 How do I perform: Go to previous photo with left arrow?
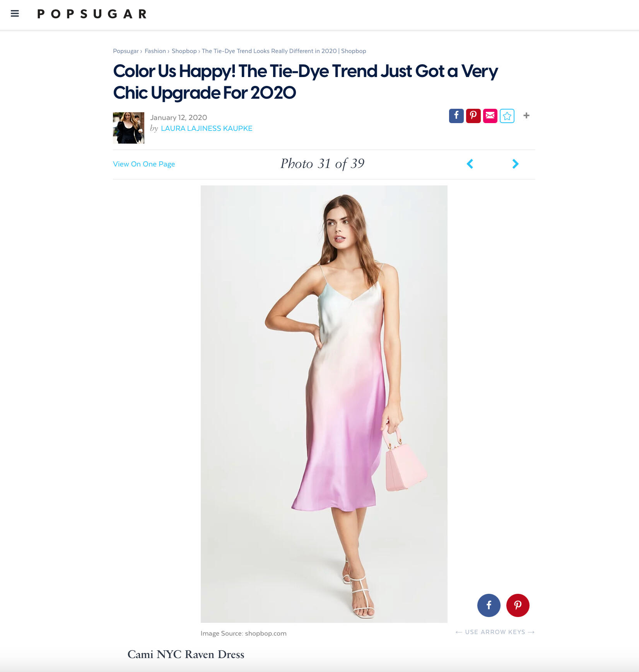[470, 164]
